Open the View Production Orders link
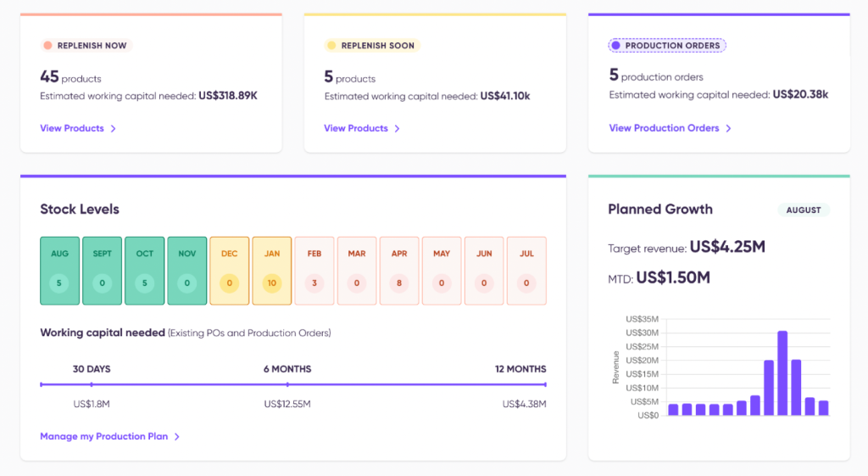This screenshot has height=476, width=868. [664, 129]
